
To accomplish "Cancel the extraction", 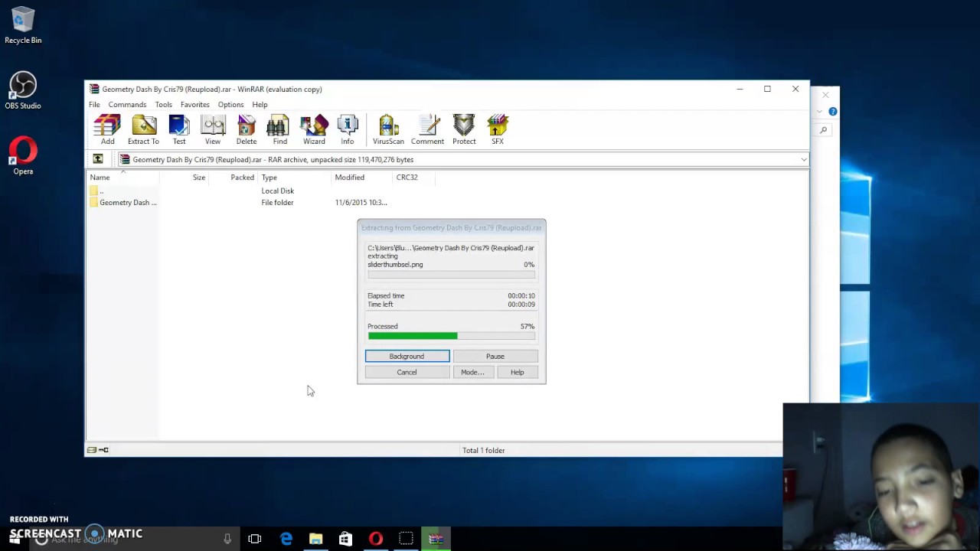I will [407, 372].
